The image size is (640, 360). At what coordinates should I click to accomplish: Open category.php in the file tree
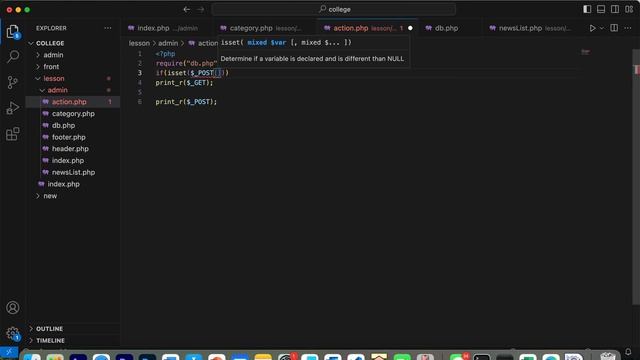click(x=73, y=114)
